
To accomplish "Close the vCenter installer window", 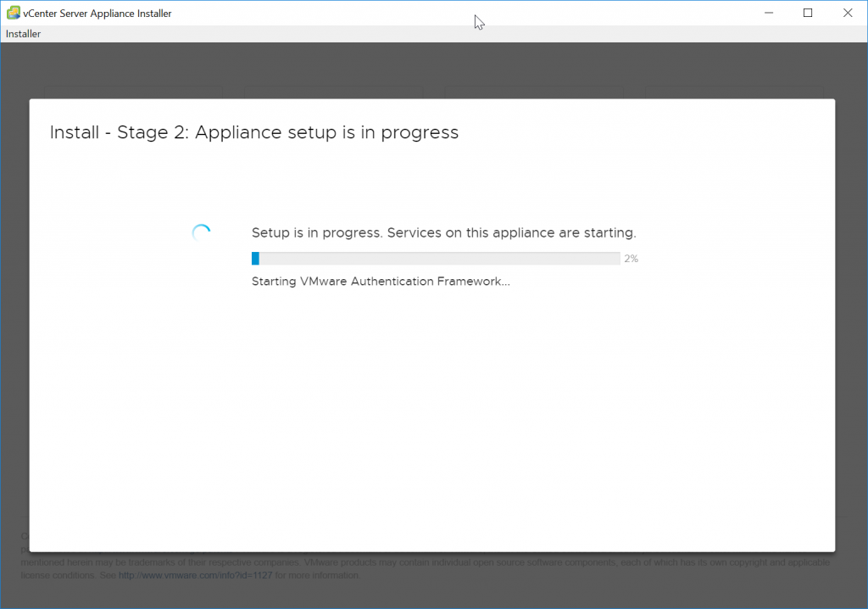I will (x=848, y=13).
